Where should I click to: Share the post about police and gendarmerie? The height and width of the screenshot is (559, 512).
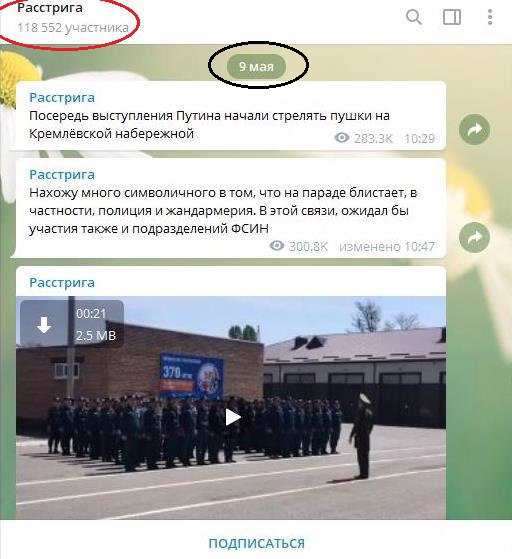(474, 237)
